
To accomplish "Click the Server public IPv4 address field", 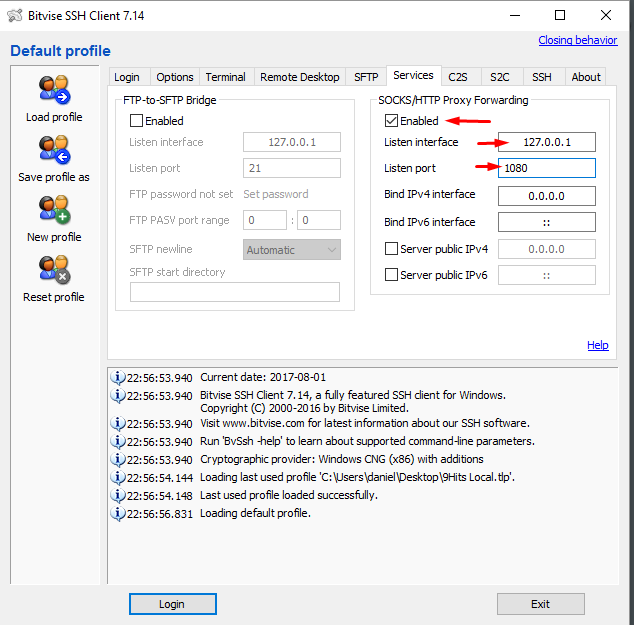I will point(547,249).
